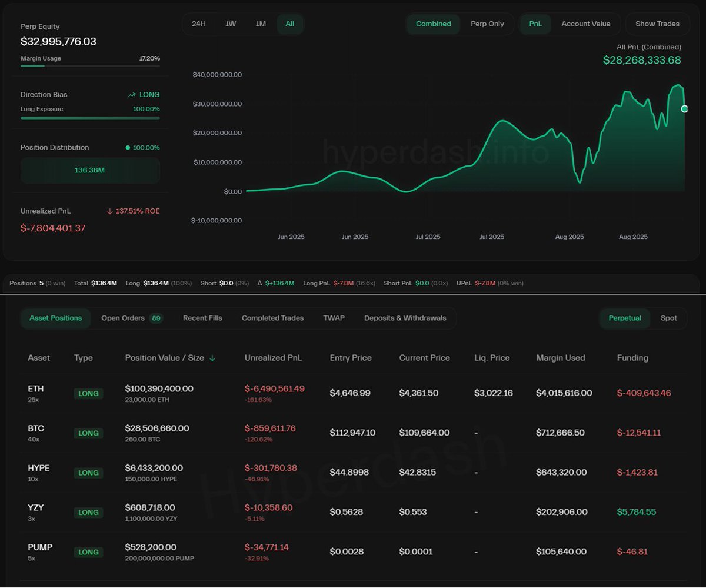
Task: Select the 24H time range
Action: coord(199,24)
